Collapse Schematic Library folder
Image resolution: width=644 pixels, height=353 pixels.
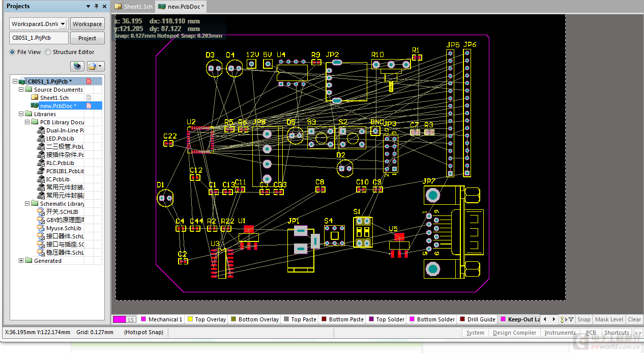[x=27, y=204]
